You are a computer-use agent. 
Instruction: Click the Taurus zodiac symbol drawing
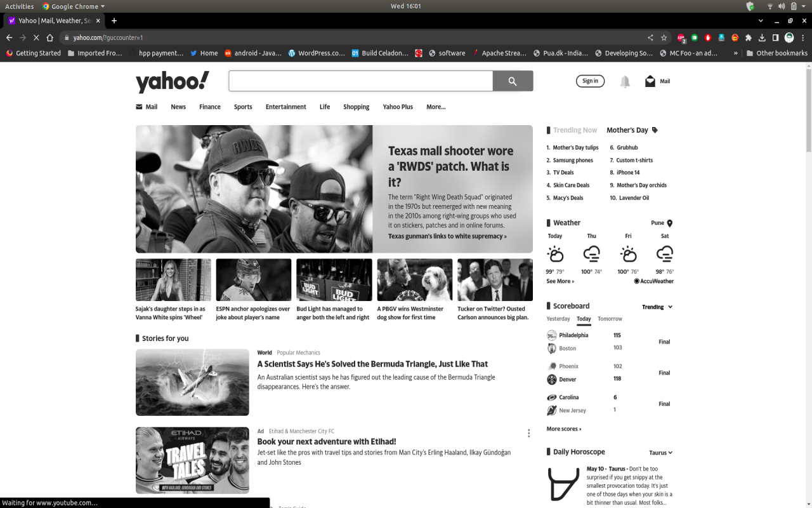(562, 485)
